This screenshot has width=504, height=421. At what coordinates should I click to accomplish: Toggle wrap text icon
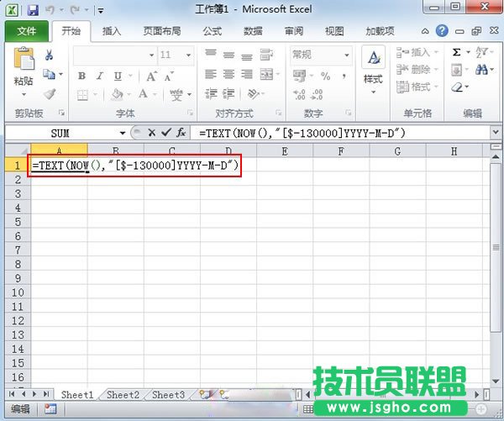(267, 55)
